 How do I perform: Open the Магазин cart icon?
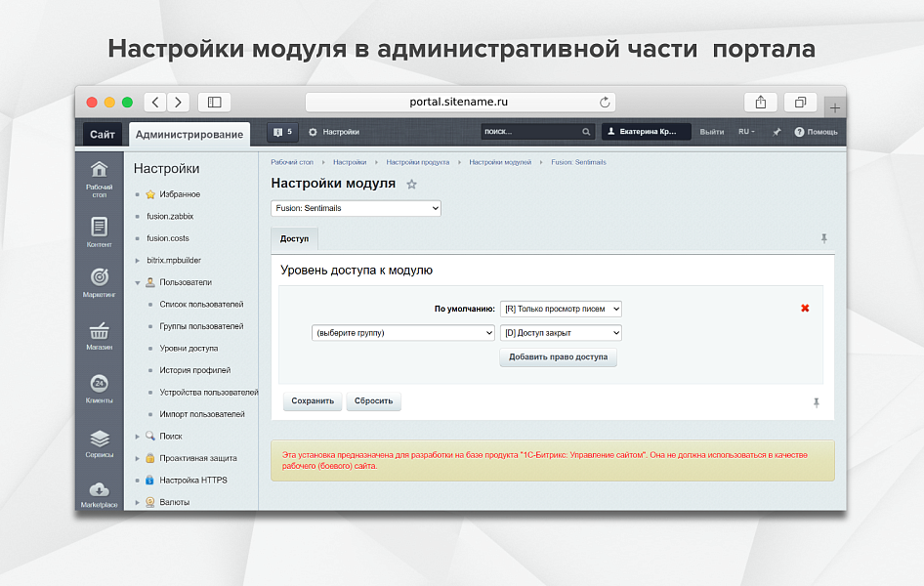[99, 335]
